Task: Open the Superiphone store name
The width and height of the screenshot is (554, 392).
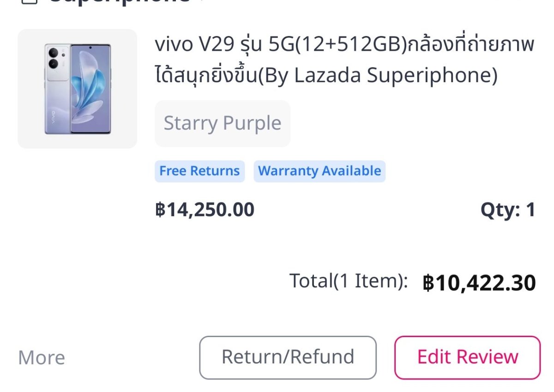Action: point(119,2)
